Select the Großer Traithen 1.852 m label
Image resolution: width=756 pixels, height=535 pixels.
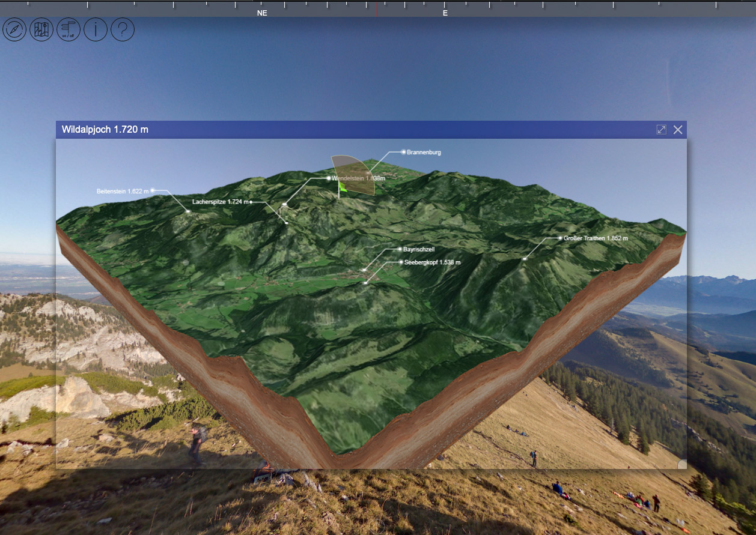pos(595,238)
